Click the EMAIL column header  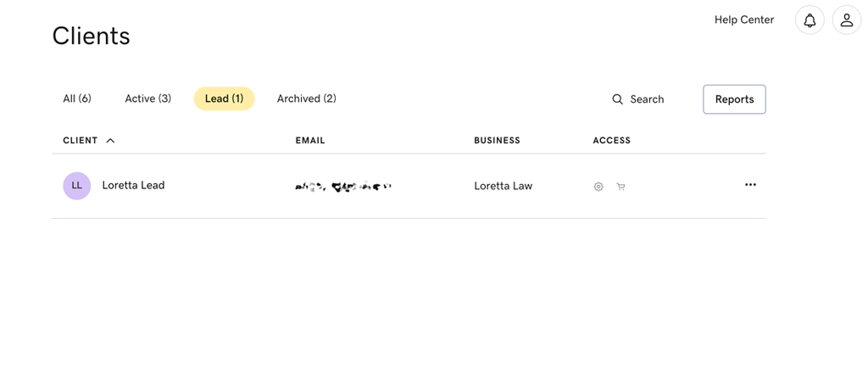point(309,141)
